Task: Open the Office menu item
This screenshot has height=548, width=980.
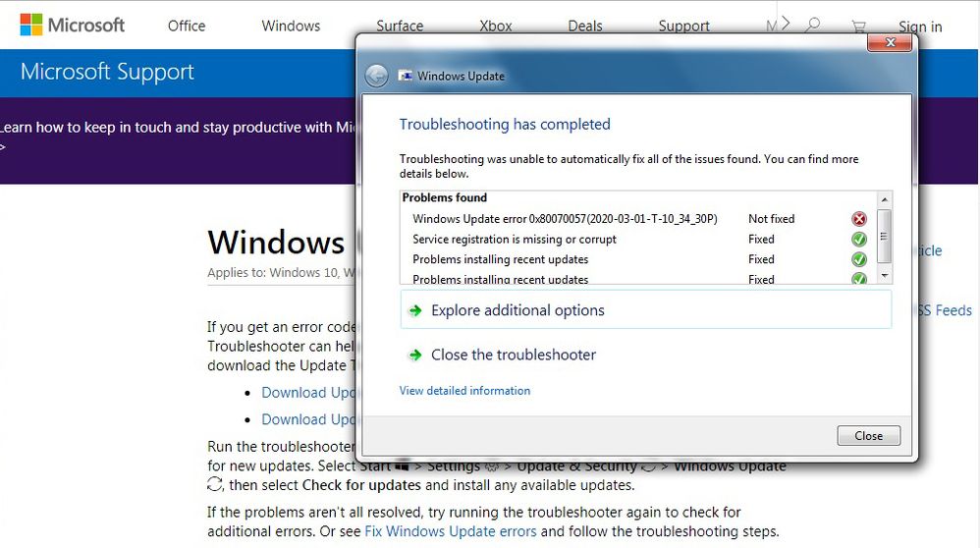Action: click(187, 26)
